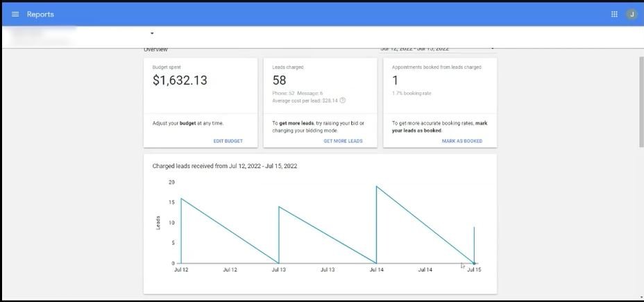The width and height of the screenshot is (644, 302).
Task: Open the Google apps grid
Action: click(x=614, y=15)
